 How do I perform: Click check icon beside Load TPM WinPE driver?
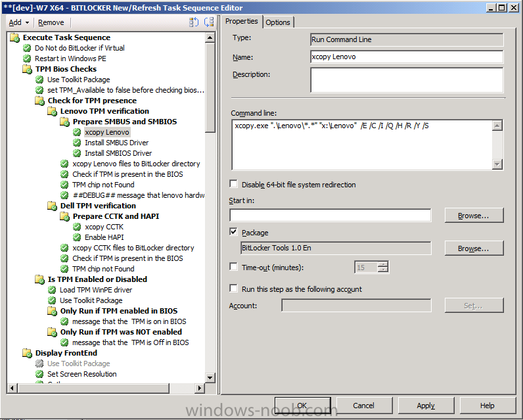pyautogui.click(x=52, y=290)
